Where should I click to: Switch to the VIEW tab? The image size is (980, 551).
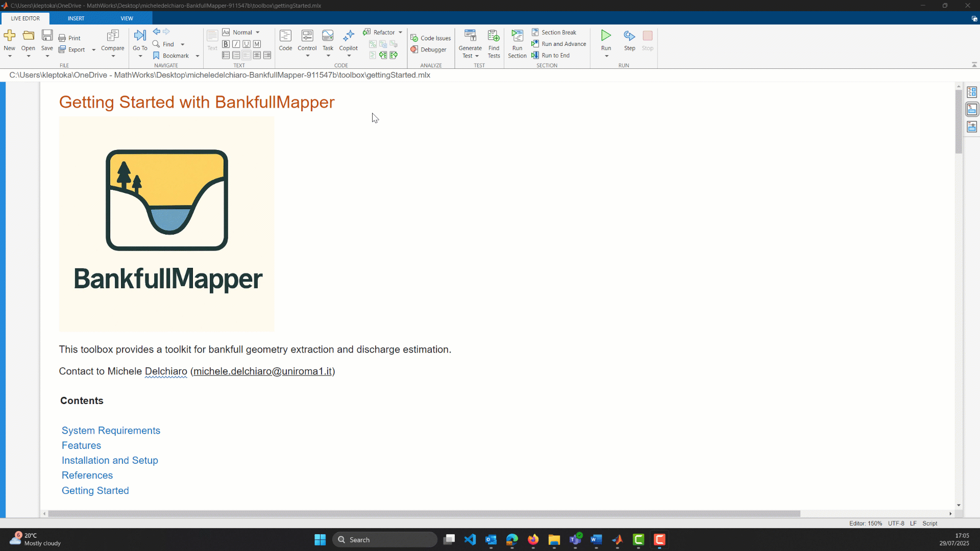coord(127,18)
